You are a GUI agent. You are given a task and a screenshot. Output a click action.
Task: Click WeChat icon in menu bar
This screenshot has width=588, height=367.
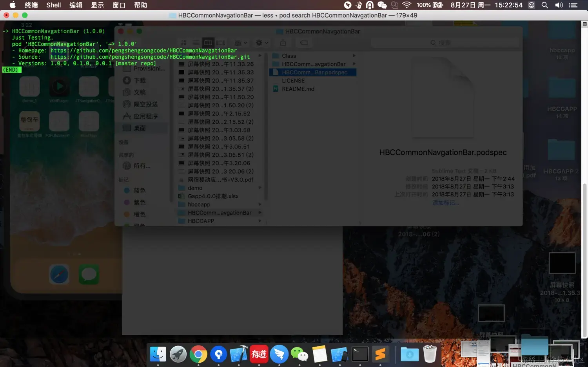pos(382,5)
